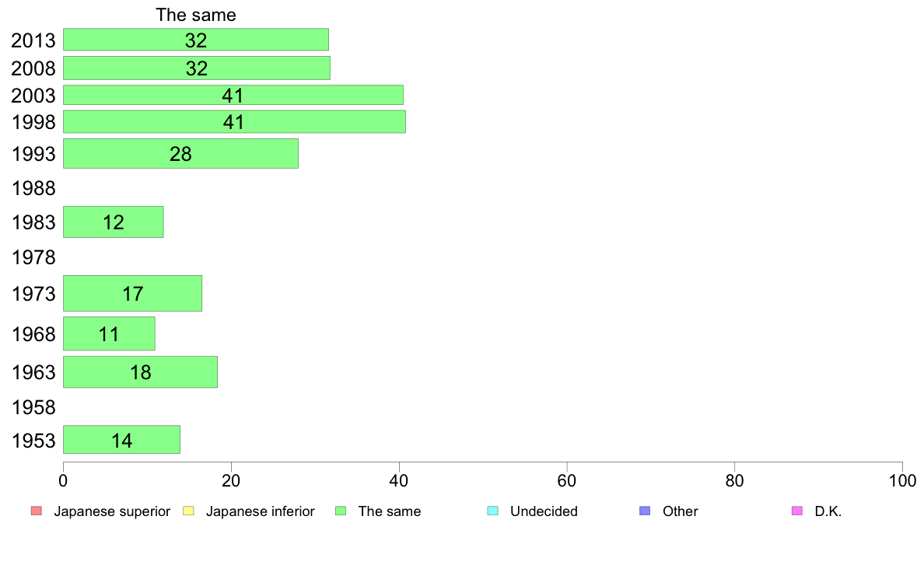Click the blue Other legend swatch
The image size is (924, 572).
pos(645,511)
